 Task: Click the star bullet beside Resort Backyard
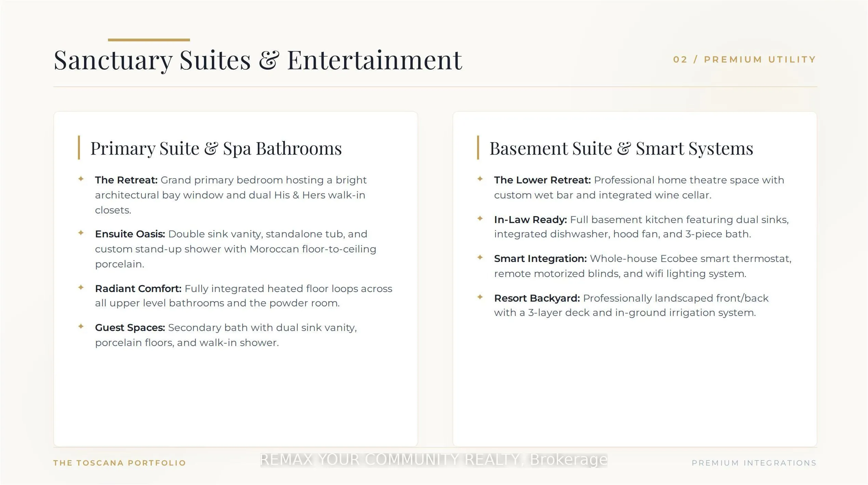click(480, 297)
